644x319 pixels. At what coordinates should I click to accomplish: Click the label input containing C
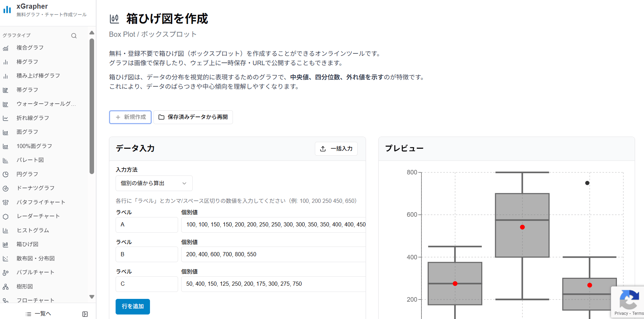(x=147, y=284)
